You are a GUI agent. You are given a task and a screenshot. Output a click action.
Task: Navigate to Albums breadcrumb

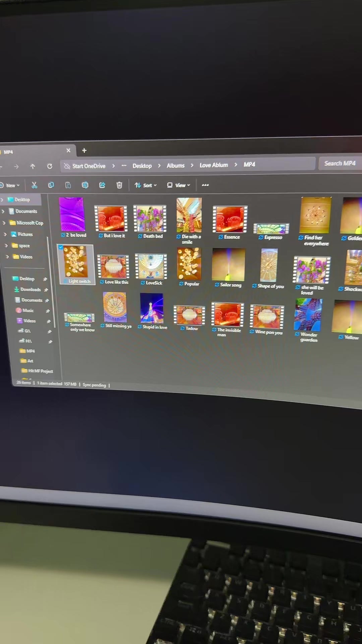click(176, 165)
